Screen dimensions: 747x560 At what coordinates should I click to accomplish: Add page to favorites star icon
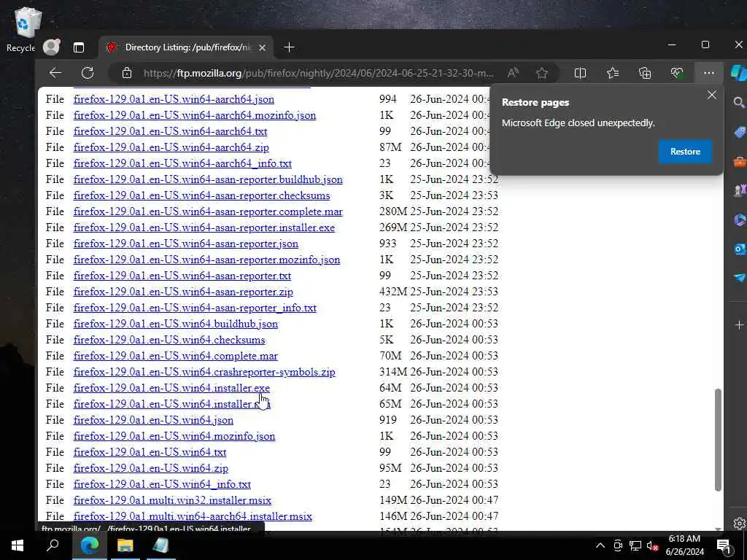click(x=542, y=73)
